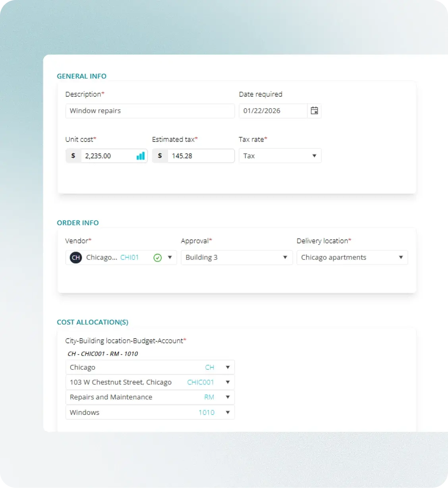Open the Approval Building 3 dropdown

(237, 258)
